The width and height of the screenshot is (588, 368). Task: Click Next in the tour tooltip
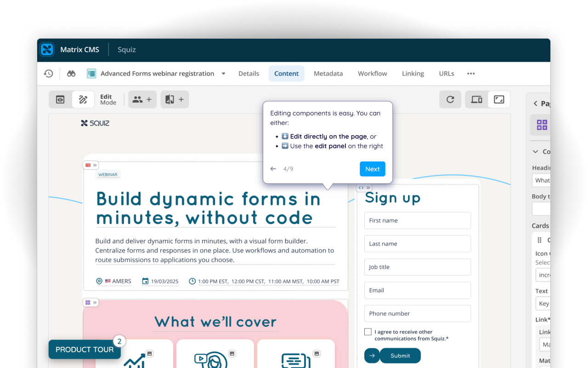coord(373,169)
